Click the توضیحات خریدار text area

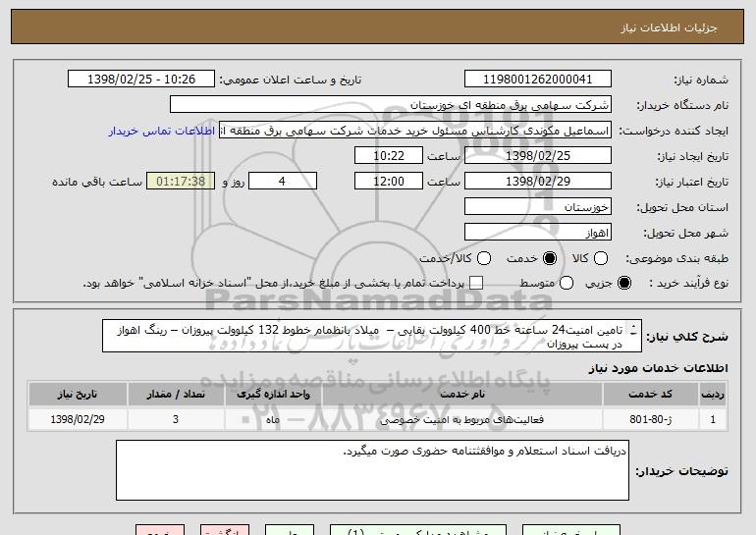372,470
